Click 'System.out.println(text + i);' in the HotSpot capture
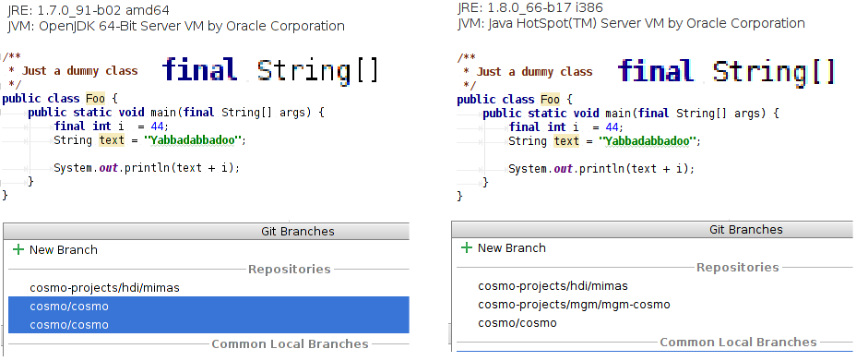This screenshot has width=868, height=361. [601, 168]
